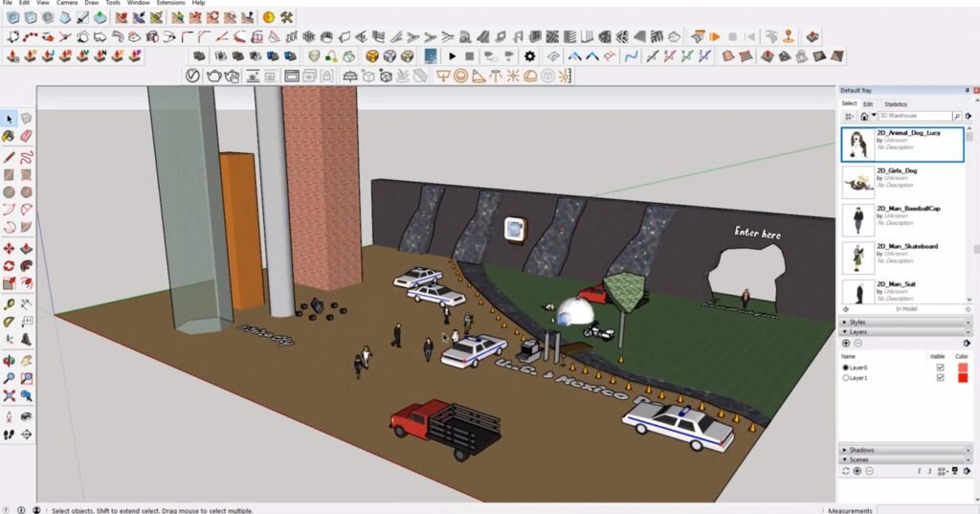
Task: Click the house In Model icon
Action: [864, 117]
